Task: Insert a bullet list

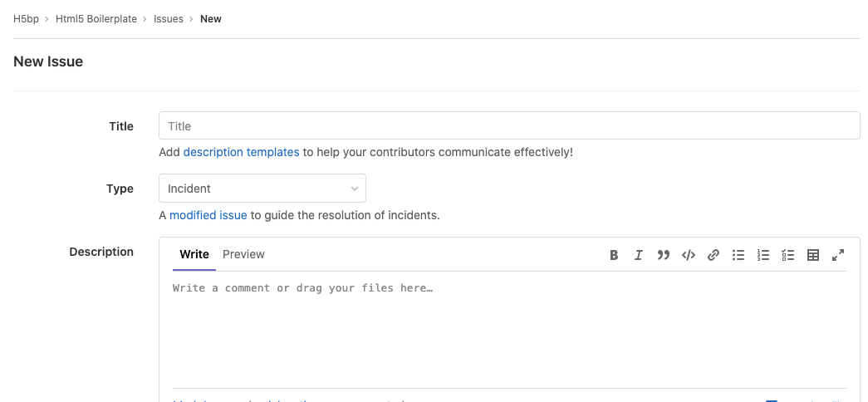Action: [738, 255]
